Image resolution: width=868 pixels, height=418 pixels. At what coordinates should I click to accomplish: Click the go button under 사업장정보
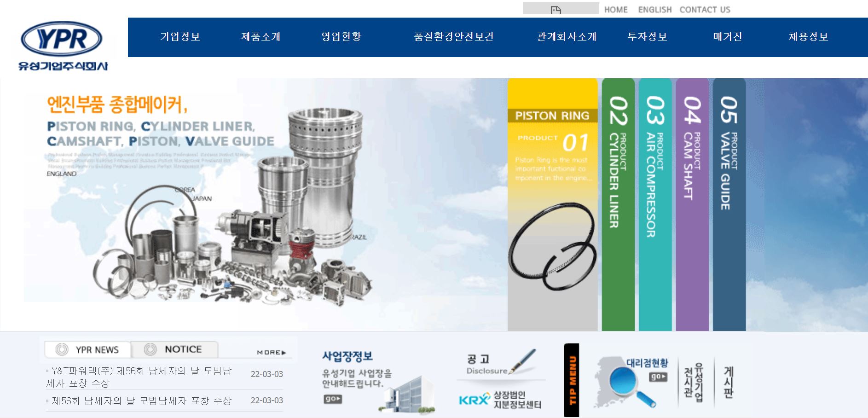[x=333, y=399]
